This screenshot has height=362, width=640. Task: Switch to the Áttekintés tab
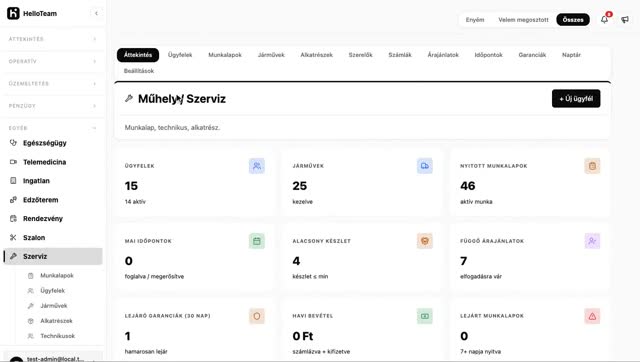[138, 55]
